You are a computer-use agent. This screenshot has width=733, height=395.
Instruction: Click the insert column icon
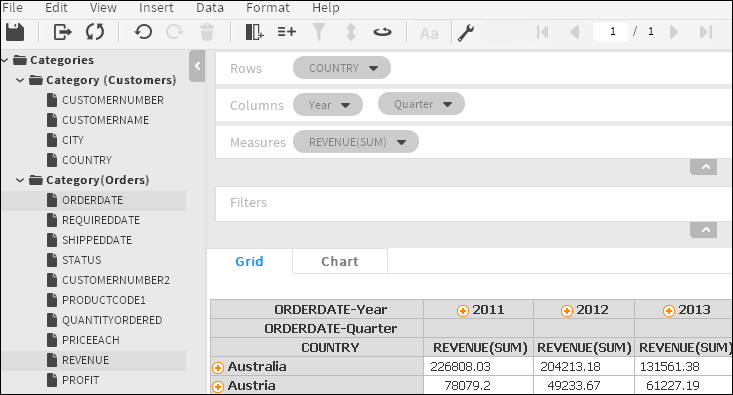[x=254, y=32]
